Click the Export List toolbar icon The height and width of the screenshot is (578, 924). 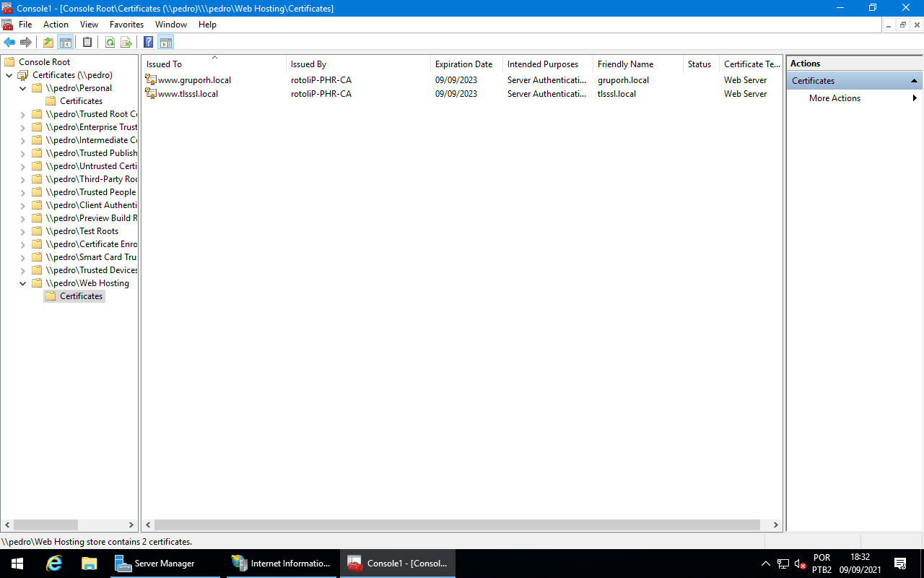(126, 42)
